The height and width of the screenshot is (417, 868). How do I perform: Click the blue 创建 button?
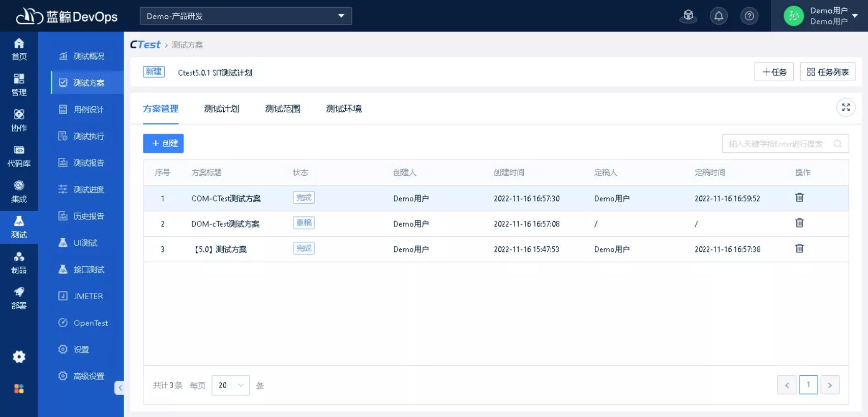163,144
